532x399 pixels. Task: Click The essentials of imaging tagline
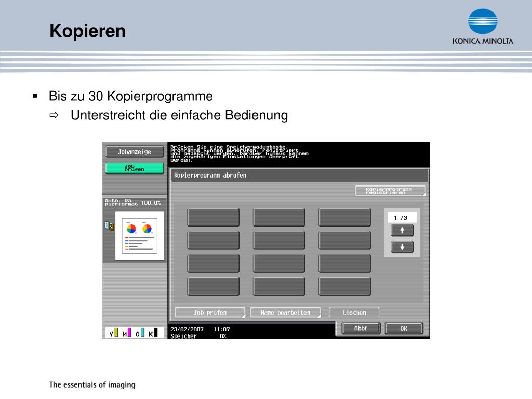[92, 384]
